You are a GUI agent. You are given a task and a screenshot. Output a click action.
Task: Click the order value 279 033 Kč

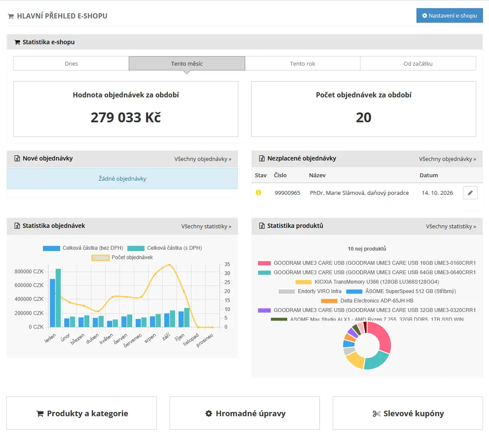126,118
